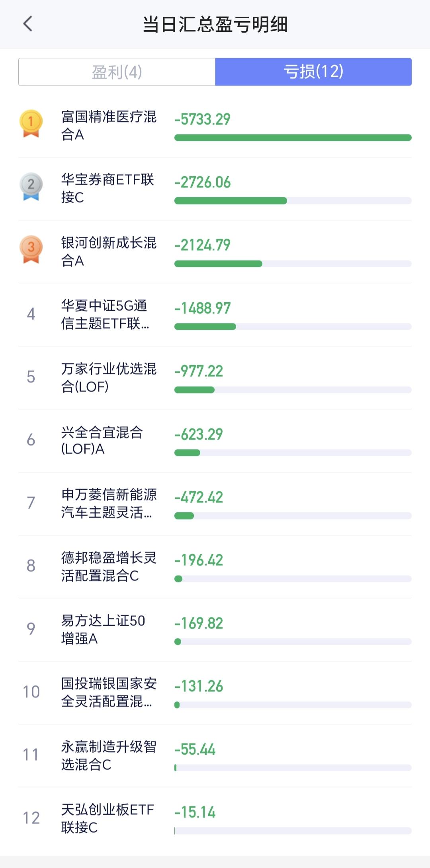The height and width of the screenshot is (868, 430).
Task: Select the bronze medal rank 3 icon
Action: [x=31, y=249]
